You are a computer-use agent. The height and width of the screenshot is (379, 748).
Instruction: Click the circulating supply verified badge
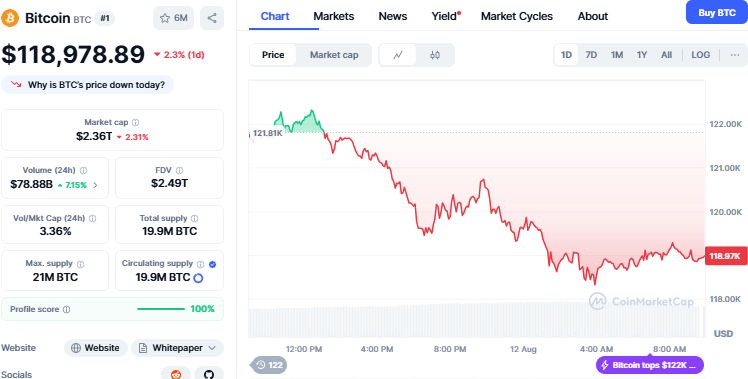pos(212,264)
